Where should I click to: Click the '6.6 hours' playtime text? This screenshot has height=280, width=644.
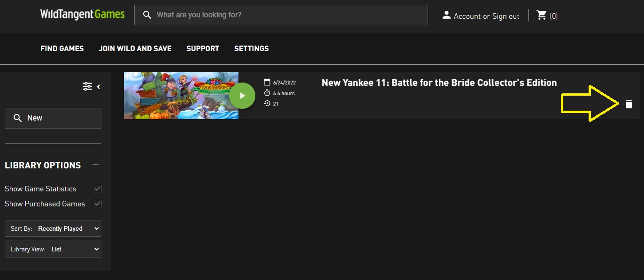pyautogui.click(x=284, y=93)
